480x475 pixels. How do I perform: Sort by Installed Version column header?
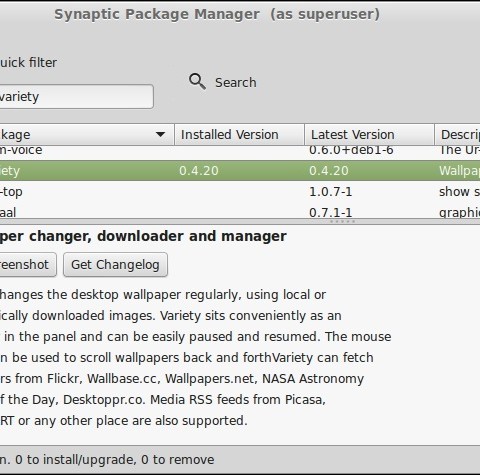(239, 135)
